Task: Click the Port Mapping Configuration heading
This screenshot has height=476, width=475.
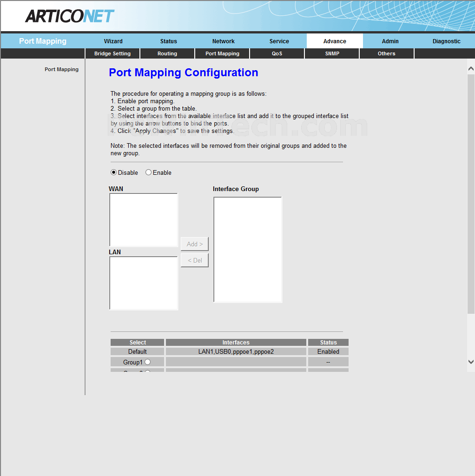Action: coord(183,73)
